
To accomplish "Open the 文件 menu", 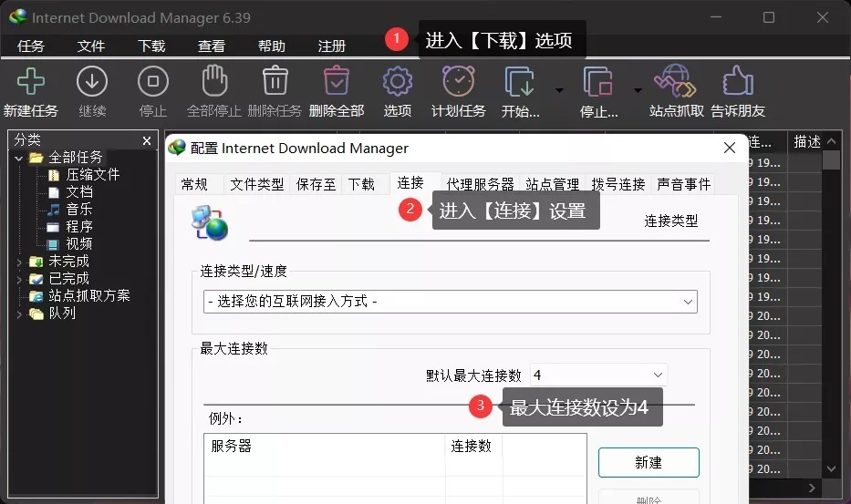I will tap(90, 46).
